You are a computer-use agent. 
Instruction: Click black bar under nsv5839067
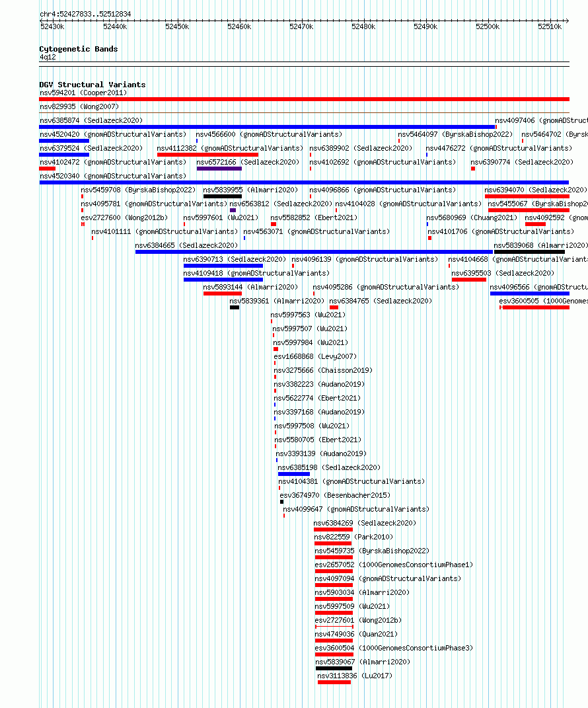click(x=334, y=668)
